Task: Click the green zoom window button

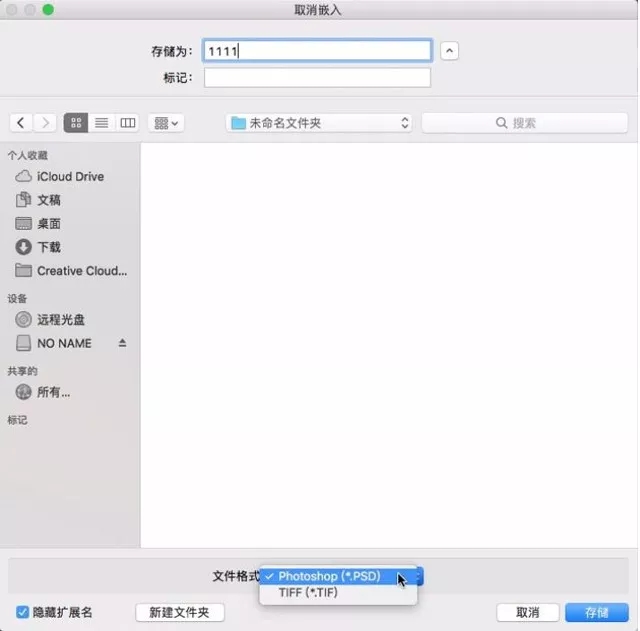Action: click(x=48, y=9)
